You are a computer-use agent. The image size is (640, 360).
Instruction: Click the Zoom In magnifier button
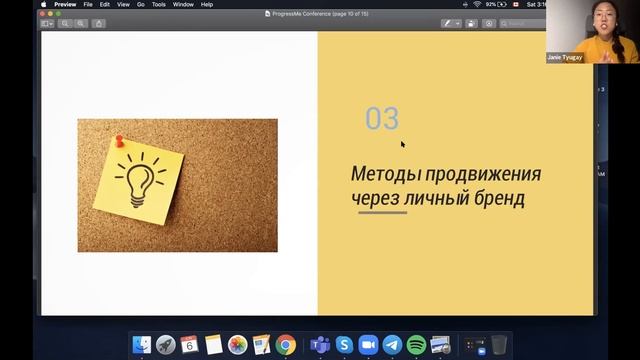(x=81, y=24)
